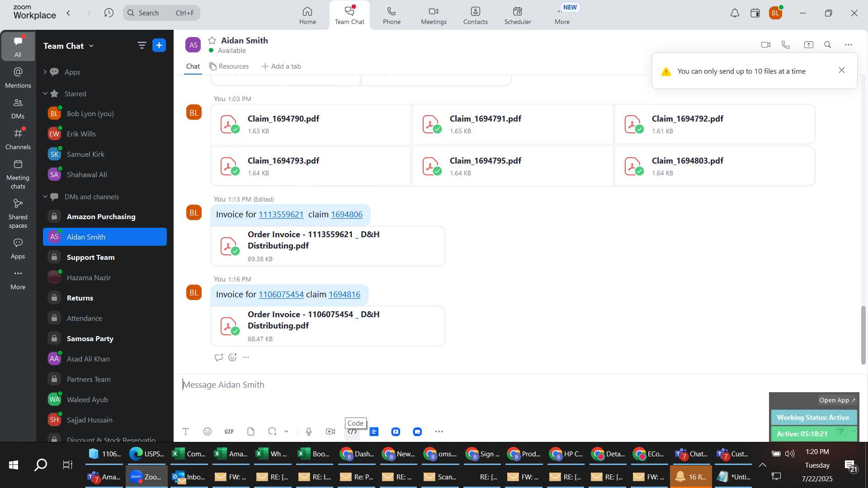Screen dimensions: 868x488
Task: Expand the Apps section
Action: click(45, 72)
